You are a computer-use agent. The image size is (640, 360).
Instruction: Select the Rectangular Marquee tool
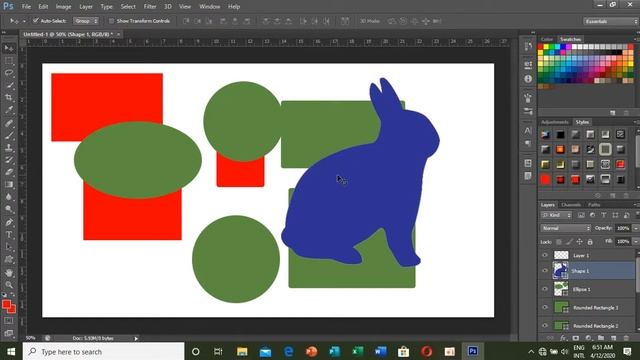9,61
